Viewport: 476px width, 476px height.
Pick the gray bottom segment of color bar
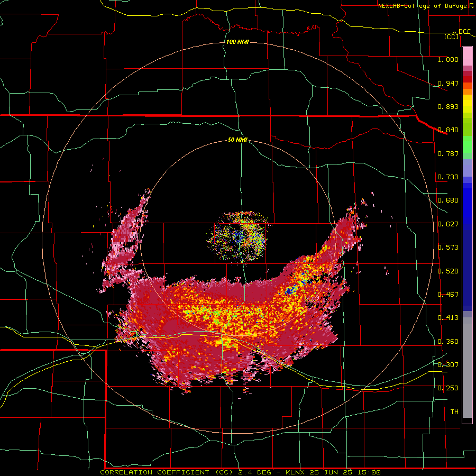[467, 368]
